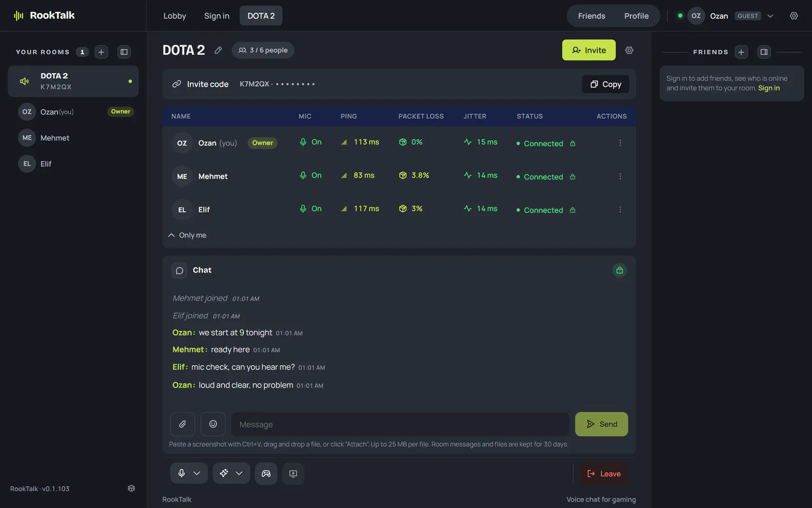Click Elif's 3% packet loss value
This screenshot has width=812, height=508.
coord(417,209)
